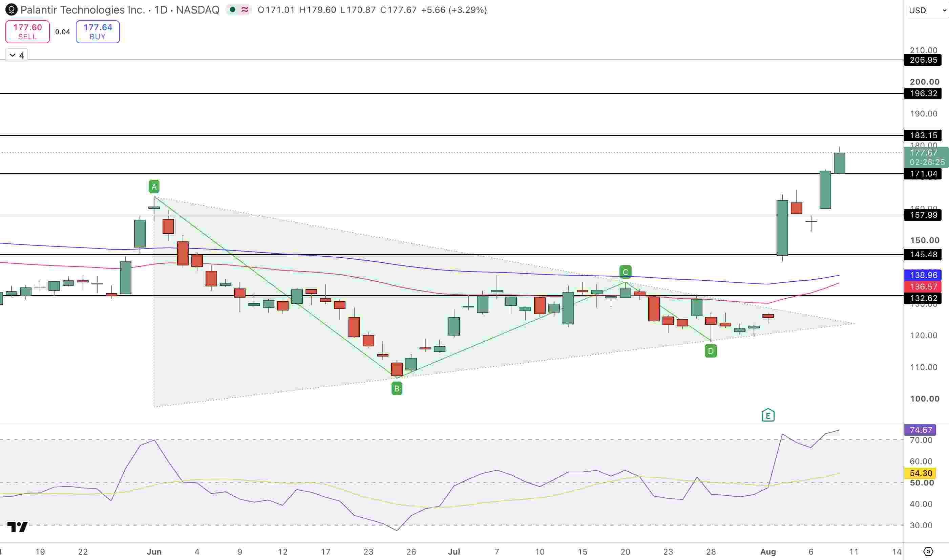
Task: Click the change value +5.66 (+3.29%)
Action: (454, 10)
